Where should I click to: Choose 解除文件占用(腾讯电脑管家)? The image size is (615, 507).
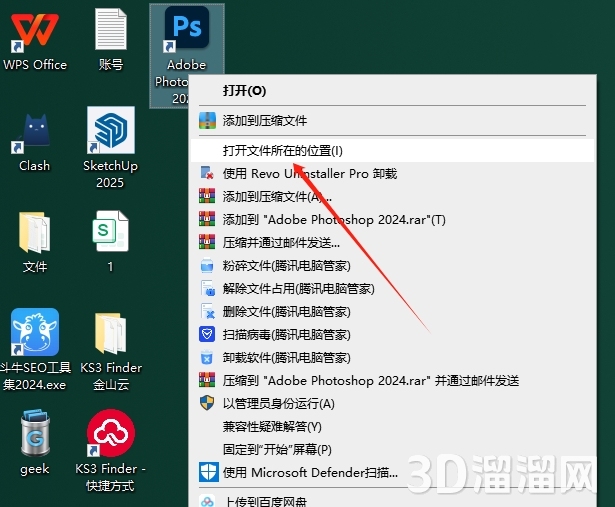click(x=392, y=289)
